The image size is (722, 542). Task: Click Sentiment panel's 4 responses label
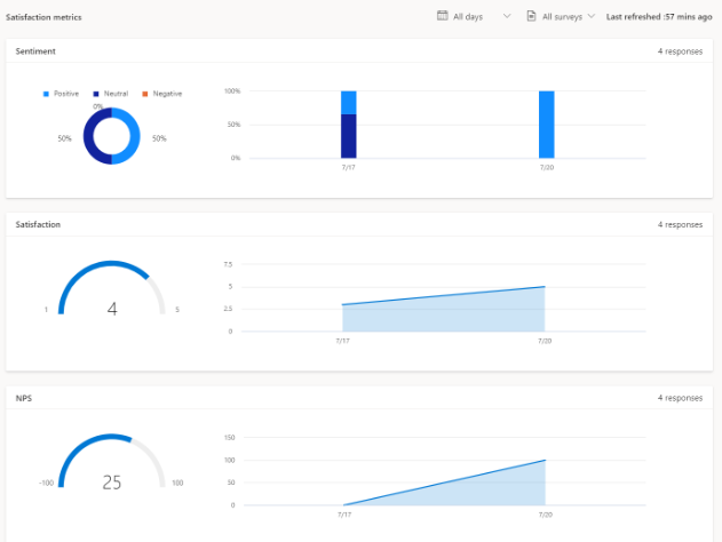(x=679, y=50)
